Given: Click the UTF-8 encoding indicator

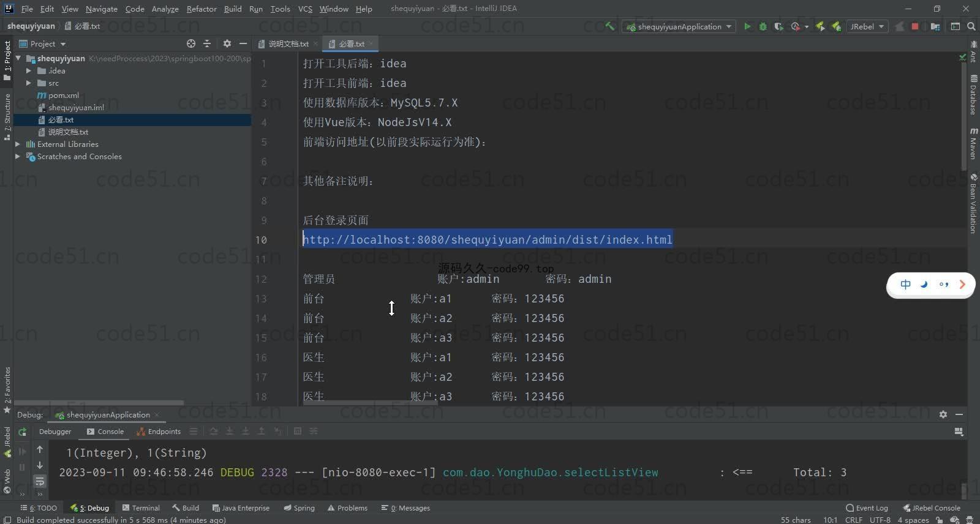Looking at the screenshot, I should pyautogui.click(x=880, y=520).
